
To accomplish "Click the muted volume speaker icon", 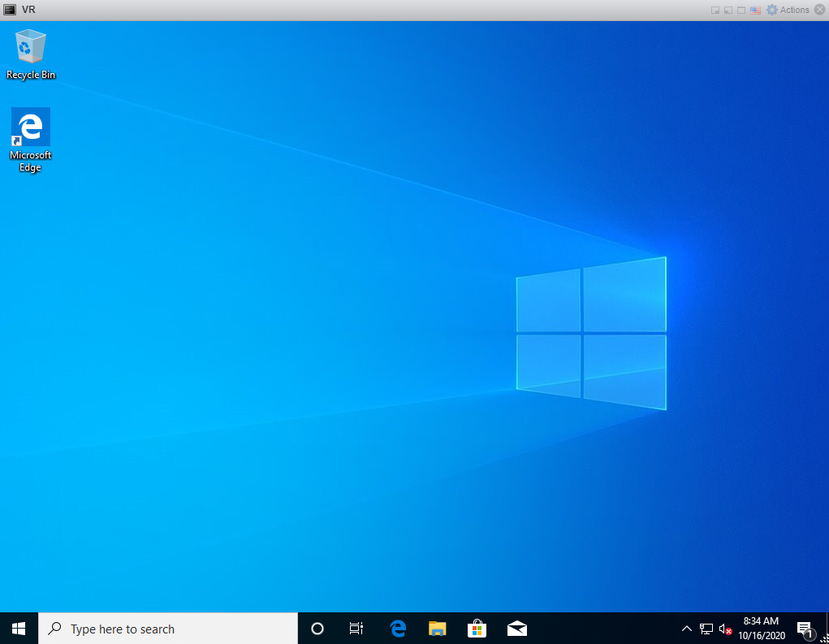I will coord(725,629).
